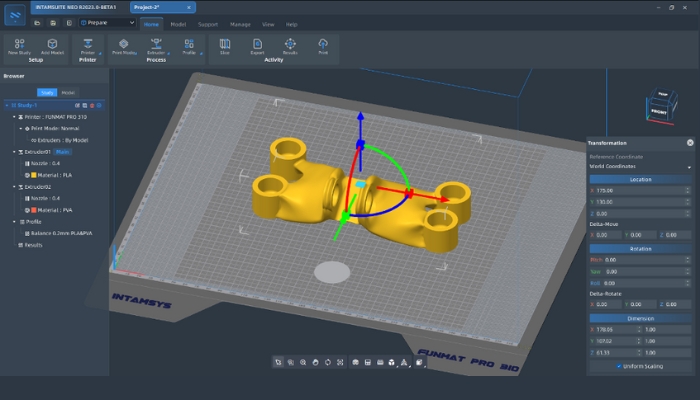Click the Dimension section header
This screenshot has height=400, width=700.
point(640,318)
